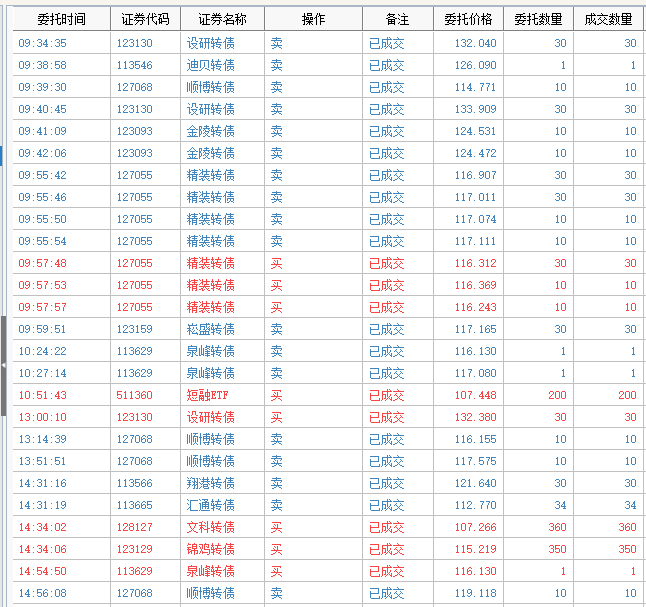Click the price 117.074 cell

(x=475, y=219)
